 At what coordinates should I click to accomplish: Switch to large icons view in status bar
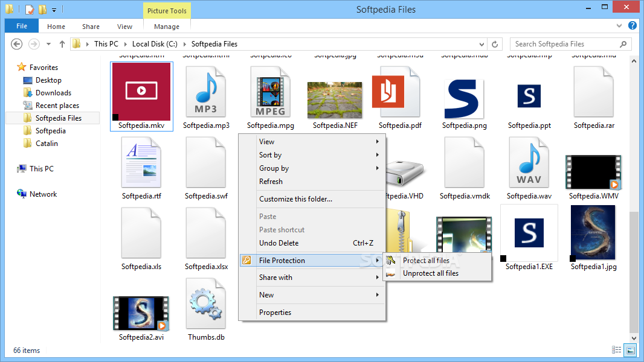coord(630,350)
